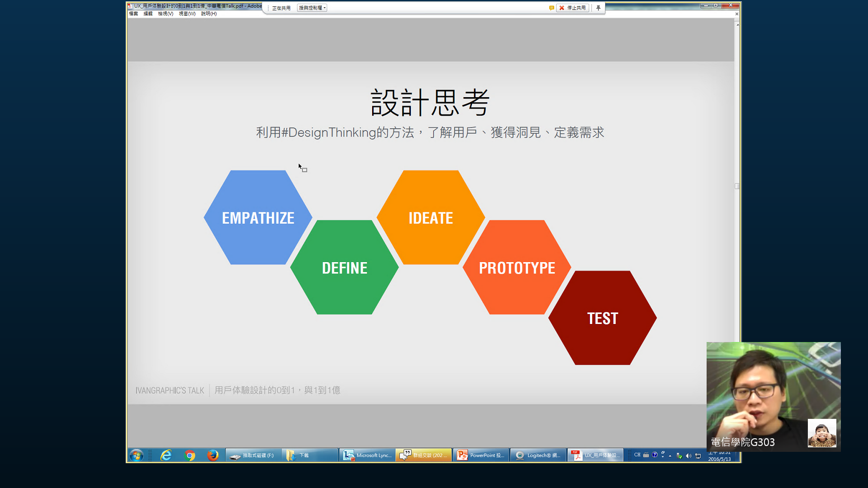The height and width of the screenshot is (488, 868).
Task: Launch Internet Explorer from the taskbar
Action: click(x=166, y=455)
